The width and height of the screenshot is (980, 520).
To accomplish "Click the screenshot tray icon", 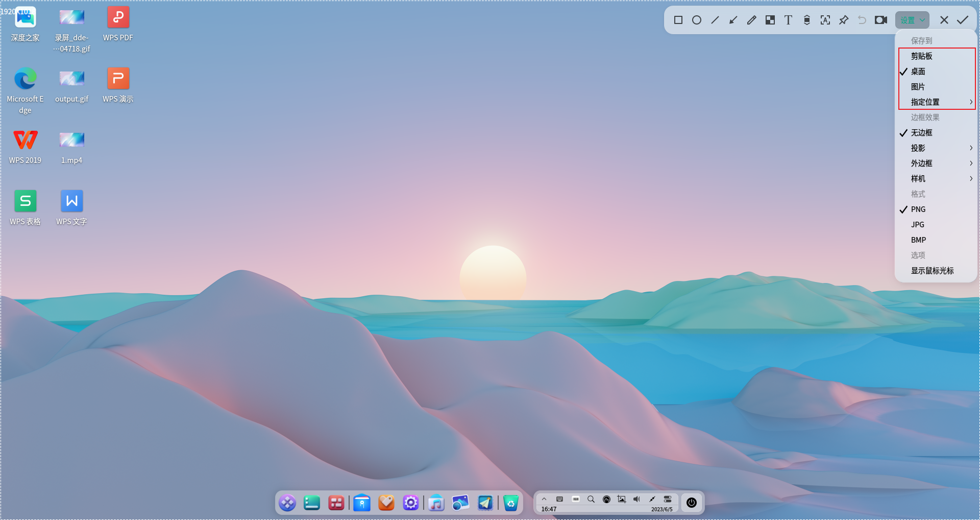I will point(622,499).
